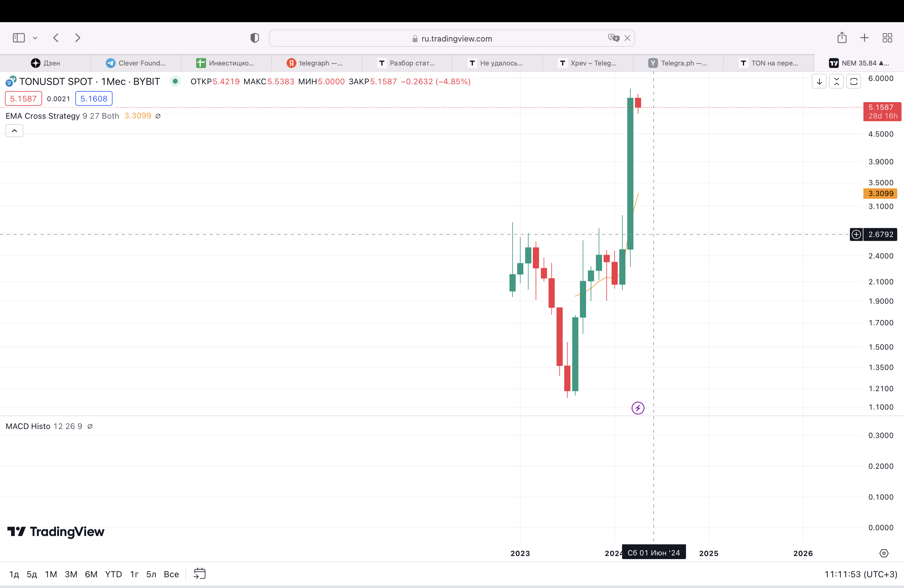Screen dimensions: 904x588
Task: Select the Все time range button
Action: [171, 574]
